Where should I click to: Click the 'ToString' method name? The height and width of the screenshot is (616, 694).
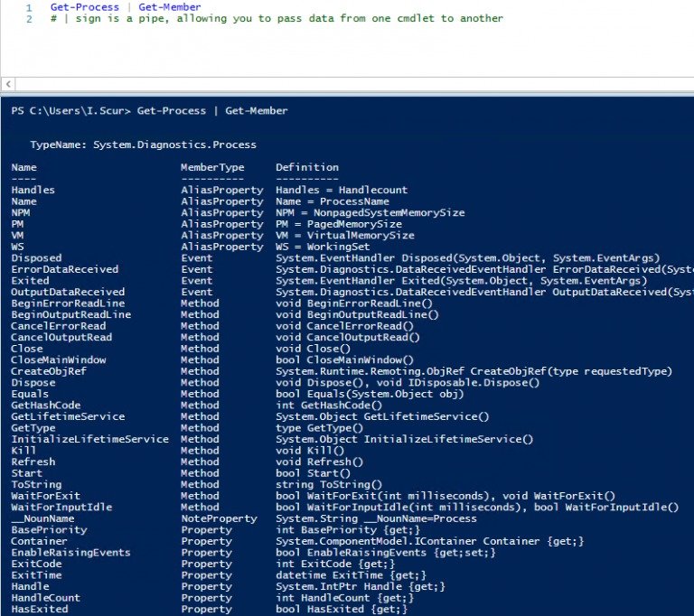pos(37,484)
